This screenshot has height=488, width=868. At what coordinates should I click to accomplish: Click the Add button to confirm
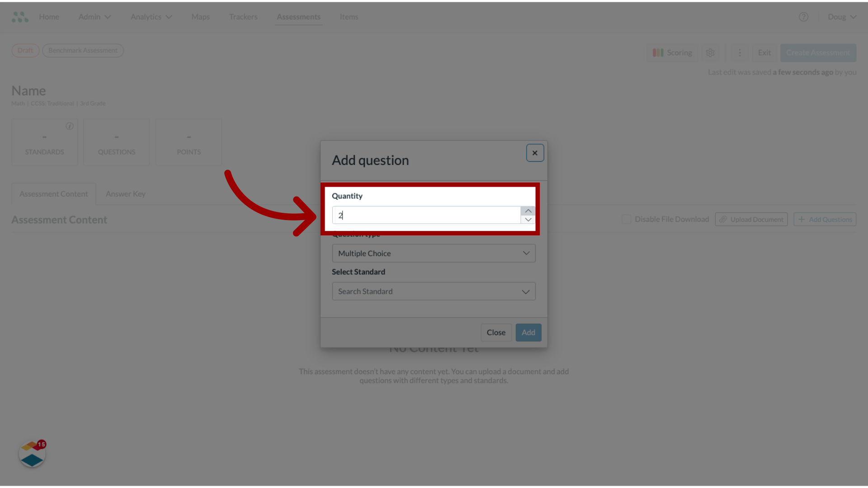click(x=528, y=332)
